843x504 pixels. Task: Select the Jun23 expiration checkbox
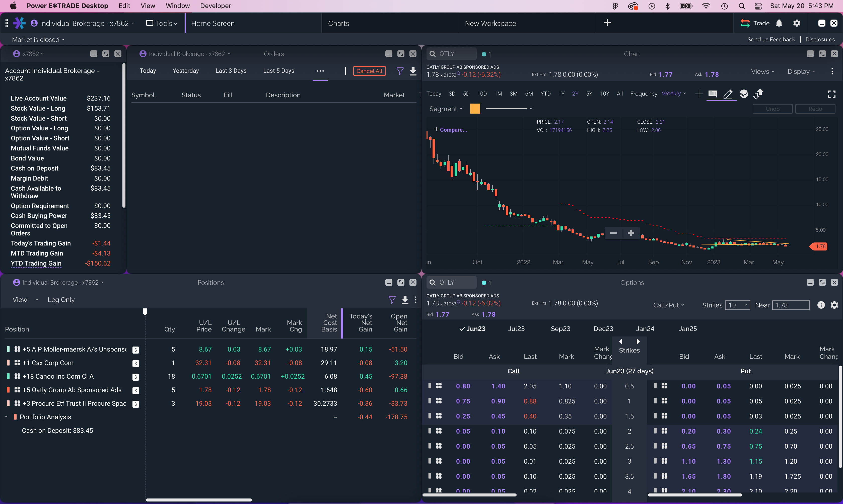[472, 329]
